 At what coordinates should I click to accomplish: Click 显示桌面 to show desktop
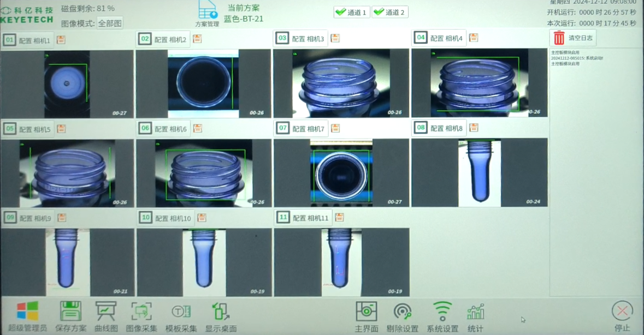point(221,312)
